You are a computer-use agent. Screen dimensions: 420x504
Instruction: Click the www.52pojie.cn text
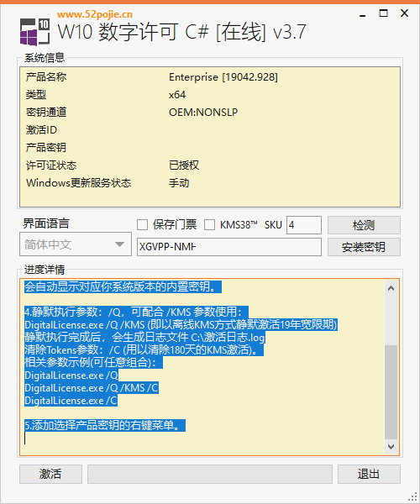click(95, 14)
